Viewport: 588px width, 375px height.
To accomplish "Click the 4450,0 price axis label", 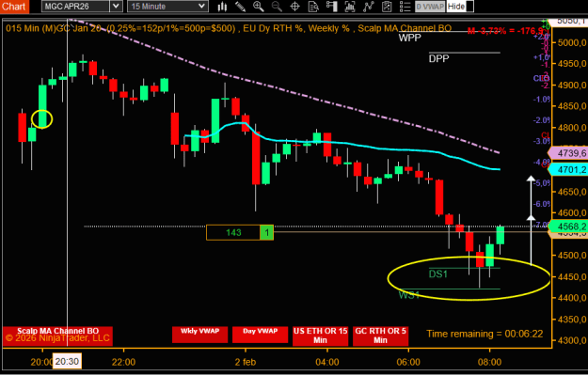I will click(572, 277).
